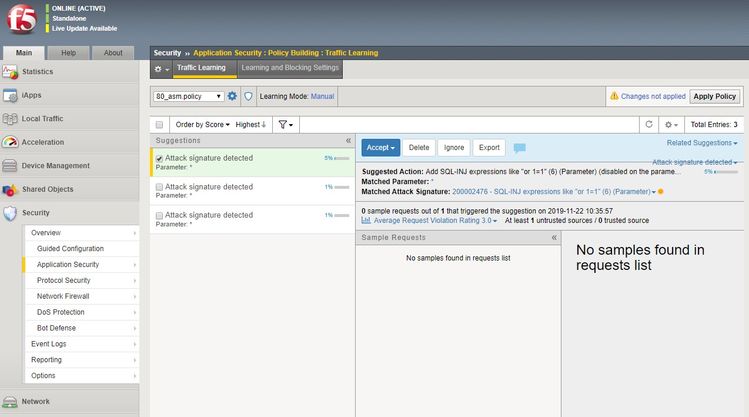Open the Shared Objects icon

click(10, 190)
